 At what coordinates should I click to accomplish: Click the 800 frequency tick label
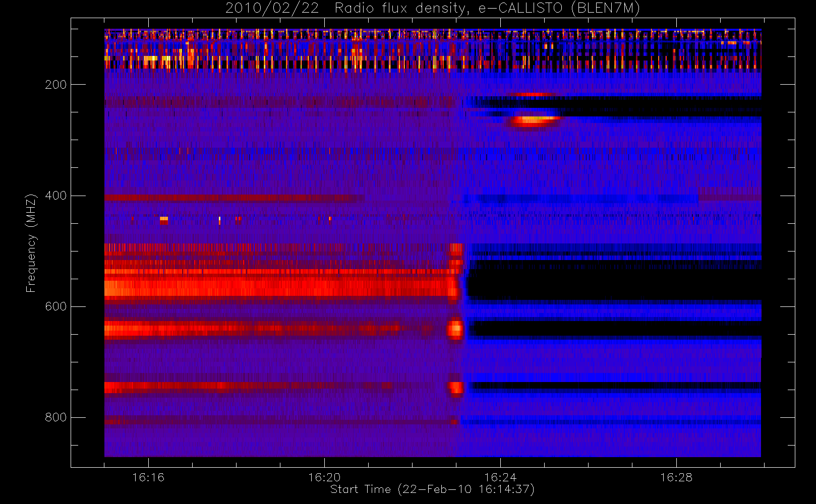55,417
